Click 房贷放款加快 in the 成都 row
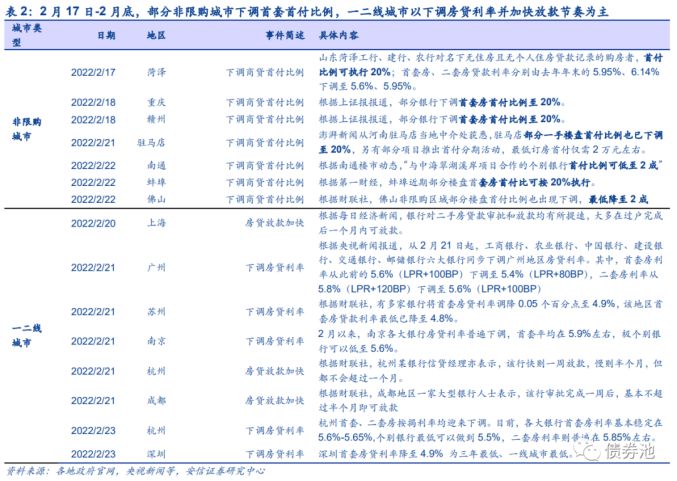 pos(275,401)
